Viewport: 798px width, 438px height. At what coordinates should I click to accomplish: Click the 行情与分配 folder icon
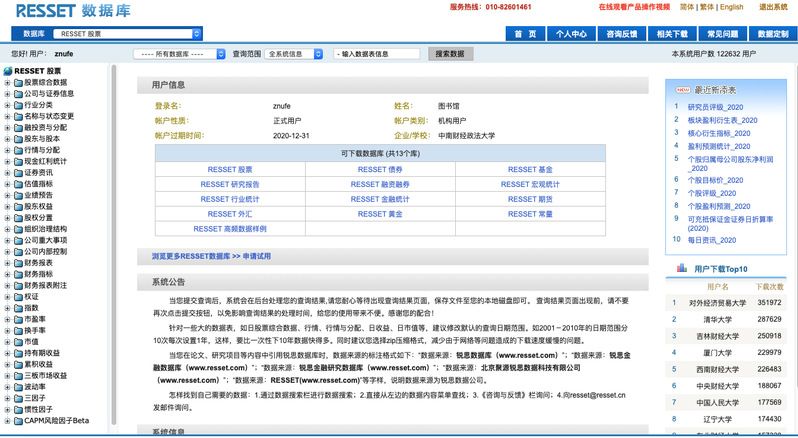pos(18,150)
